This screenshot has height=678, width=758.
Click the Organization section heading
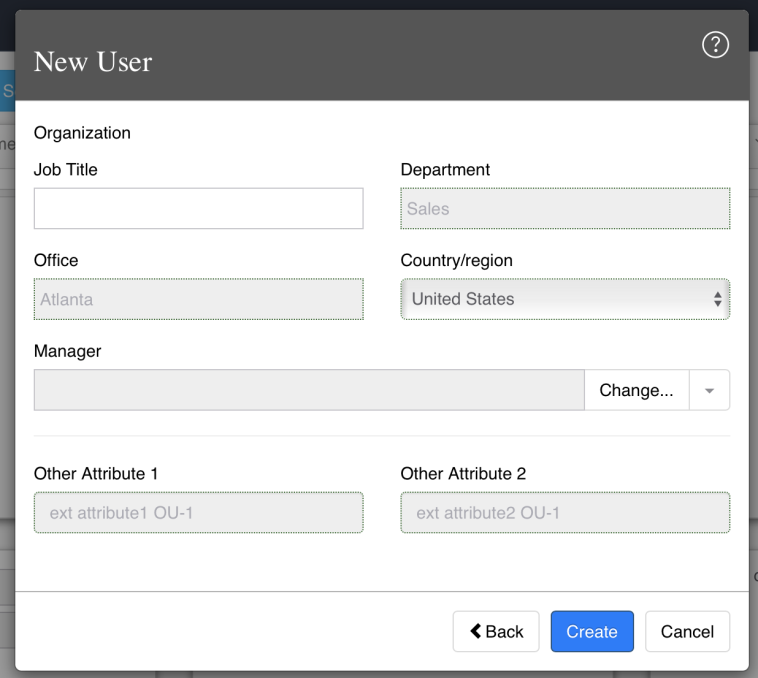[82, 133]
